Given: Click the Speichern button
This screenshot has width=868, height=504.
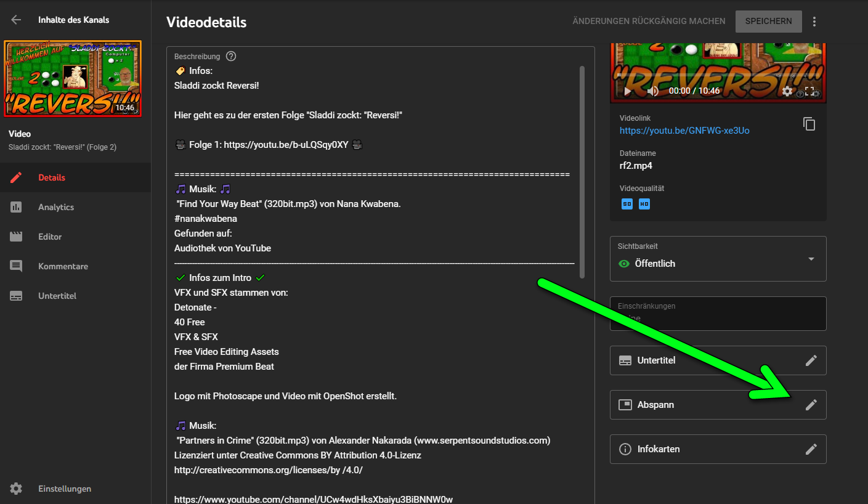Looking at the screenshot, I should point(768,21).
